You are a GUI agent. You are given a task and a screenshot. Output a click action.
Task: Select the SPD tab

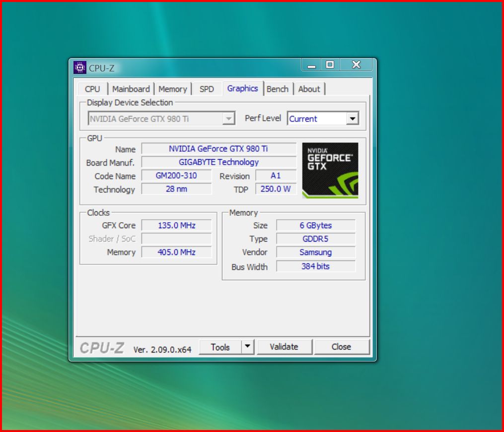[x=207, y=89]
